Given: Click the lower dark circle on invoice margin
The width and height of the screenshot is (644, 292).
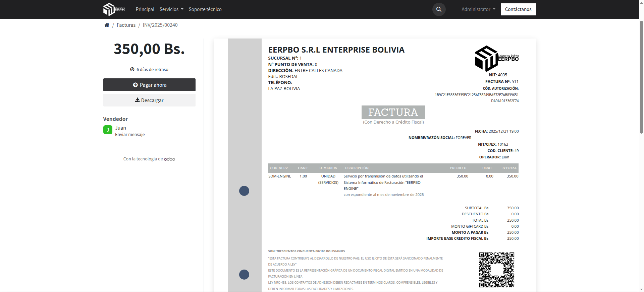Looking at the screenshot, I should [x=244, y=275].
